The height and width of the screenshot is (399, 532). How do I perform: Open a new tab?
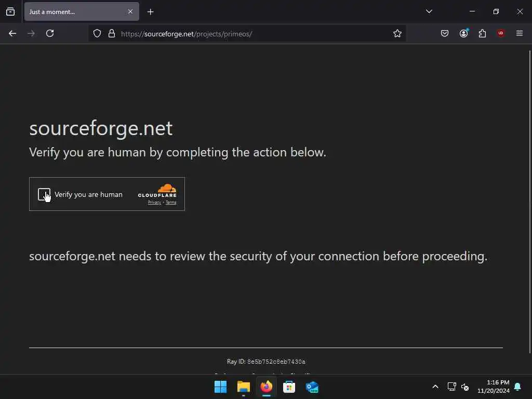pyautogui.click(x=150, y=11)
